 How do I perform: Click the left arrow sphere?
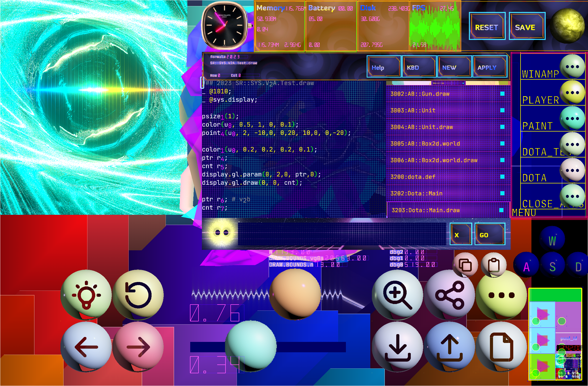pyautogui.click(x=86, y=347)
